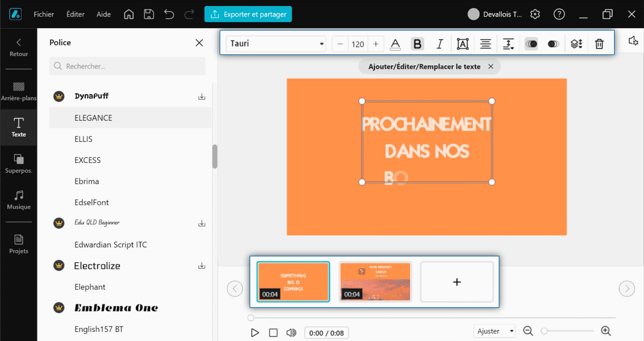
Task: Choose the English157 BT font
Action: point(130,329)
